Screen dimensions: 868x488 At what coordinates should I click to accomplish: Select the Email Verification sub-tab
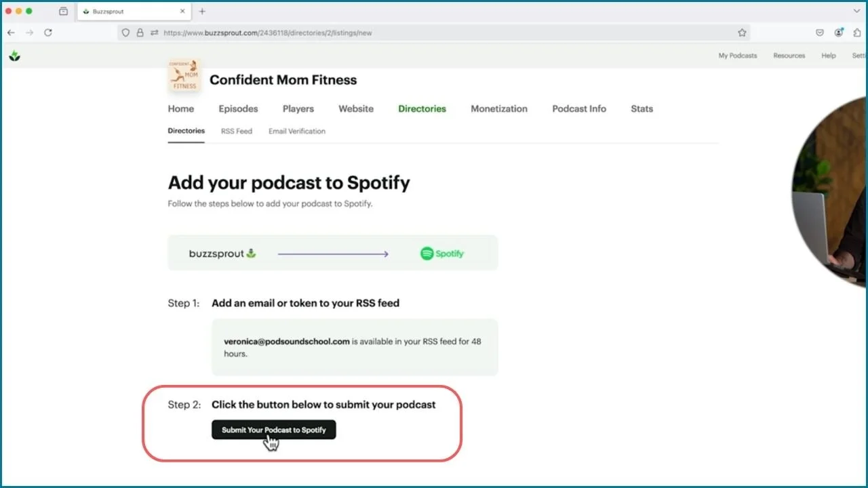pyautogui.click(x=297, y=131)
